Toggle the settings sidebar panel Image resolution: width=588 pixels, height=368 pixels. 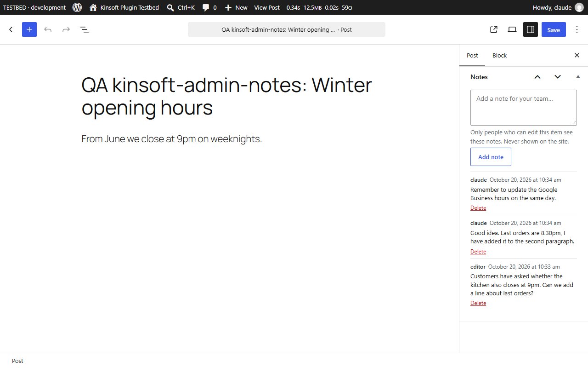point(531,29)
